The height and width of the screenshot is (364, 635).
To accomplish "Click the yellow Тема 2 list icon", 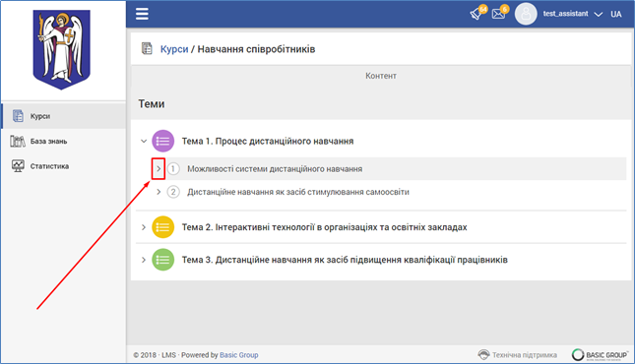I will pos(162,227).
